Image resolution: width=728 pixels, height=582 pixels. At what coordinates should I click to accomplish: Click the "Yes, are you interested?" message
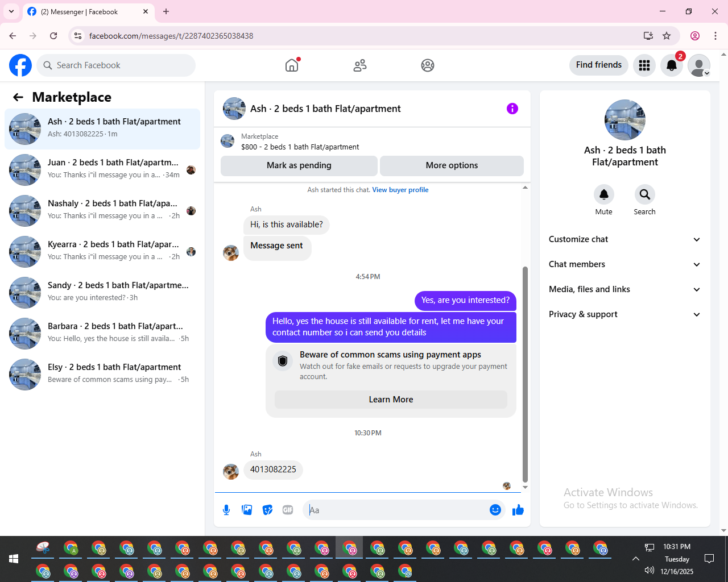coord(465,300)
